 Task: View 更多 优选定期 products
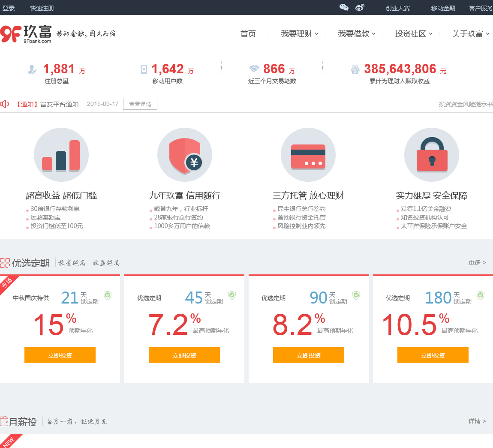pos(477,262)
